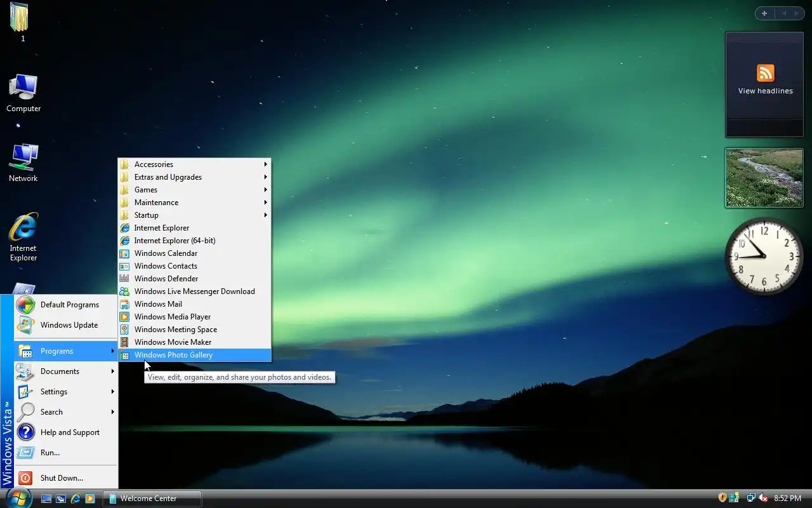
Task: Click the Welcome Center taskbar button
Action: tap(152, 498)
